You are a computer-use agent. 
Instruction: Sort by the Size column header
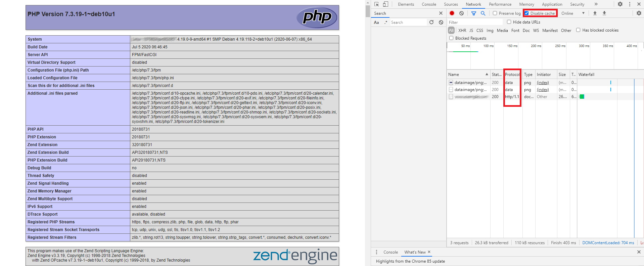[x=563, y=75]
